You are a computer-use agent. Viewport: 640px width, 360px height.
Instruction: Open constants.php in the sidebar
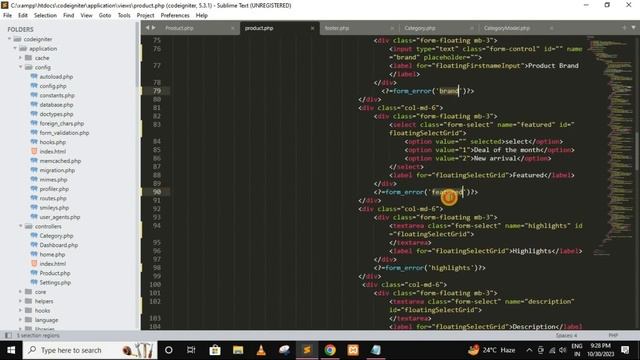click(x=57, y=96)
